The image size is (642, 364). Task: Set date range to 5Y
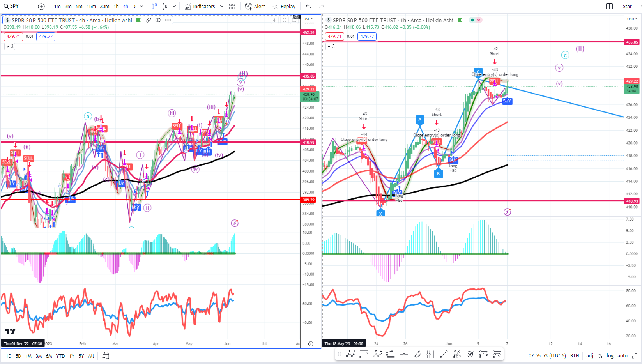coord(81,356)
